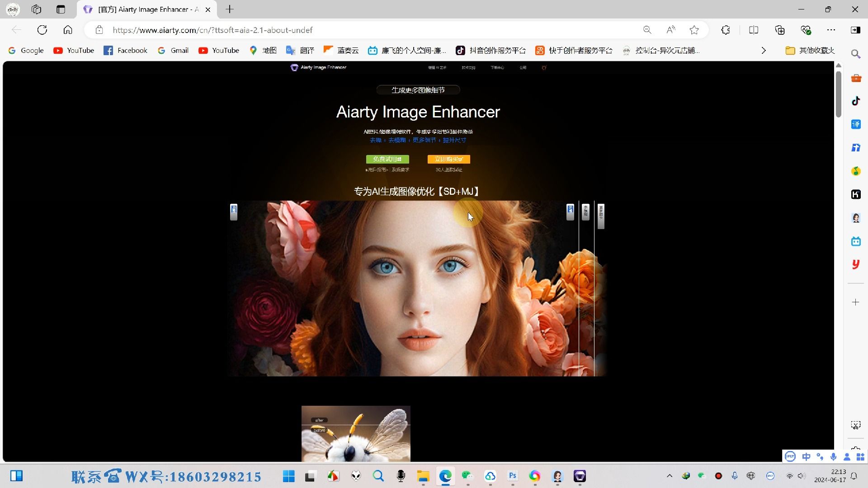The height and width of the screenshot is (488, 868).
Task: Open the Gmail bookmark
Action: click(173, 51)
